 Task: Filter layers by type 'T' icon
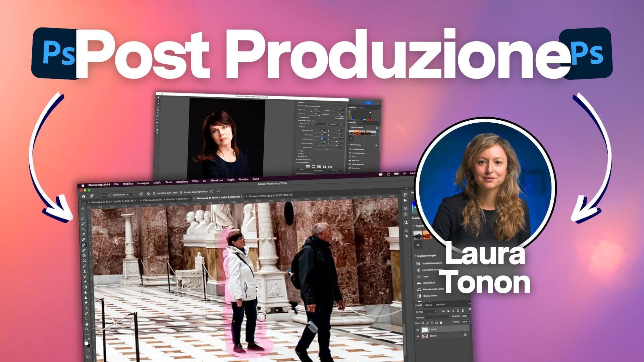coord(453,310)
